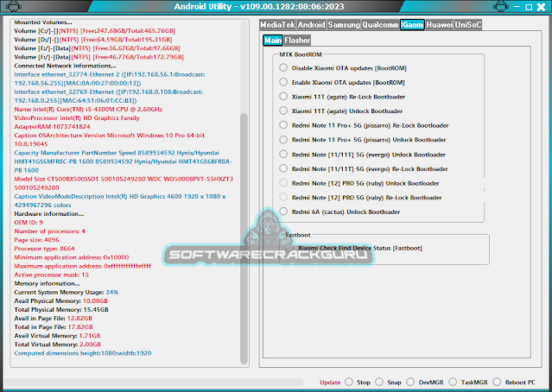The width and height of the screenshot is (552, 392).
Task: Click the ethernet_32774-Ethernet 2 interface line
Action: pos(110,79)
